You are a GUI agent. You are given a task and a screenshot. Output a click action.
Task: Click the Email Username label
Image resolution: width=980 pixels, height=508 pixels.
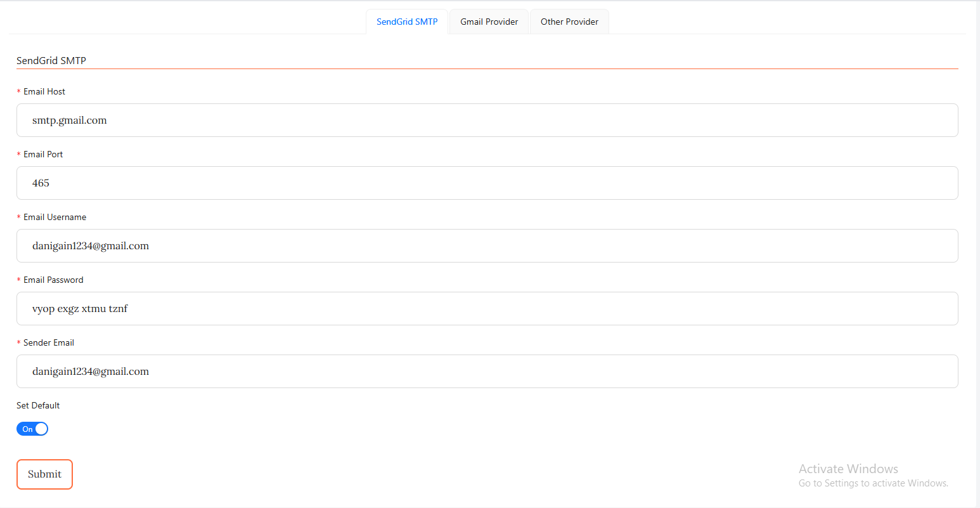[55, 218]
